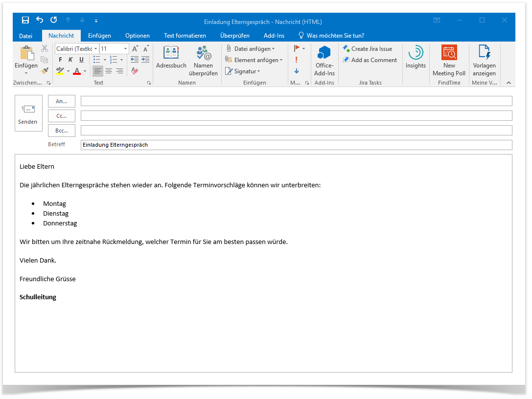Toggle underline (U) formatting
This screenshot has height=399, width=532.
click(81, 60)
